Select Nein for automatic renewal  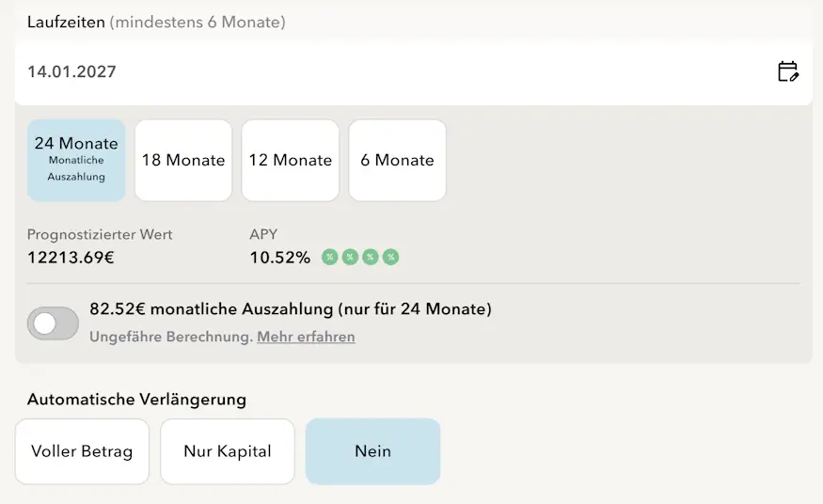pyautogui.click(x=372, y=451)
